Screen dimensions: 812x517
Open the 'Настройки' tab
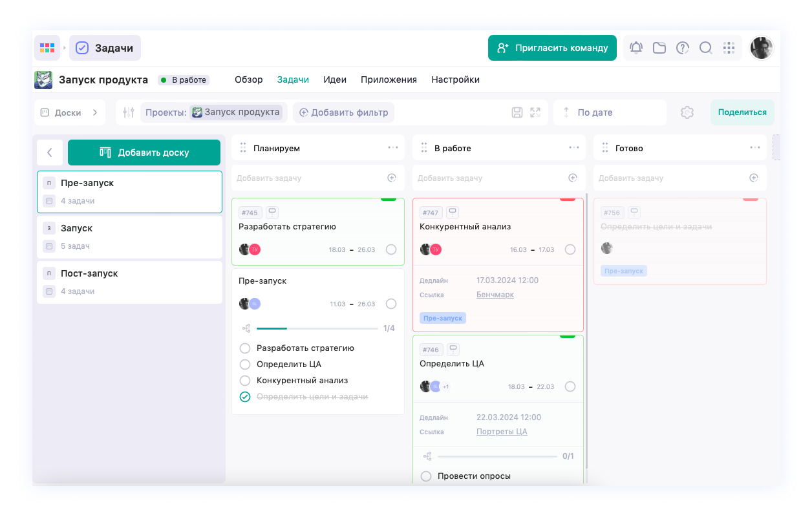[x=455, y=79]
